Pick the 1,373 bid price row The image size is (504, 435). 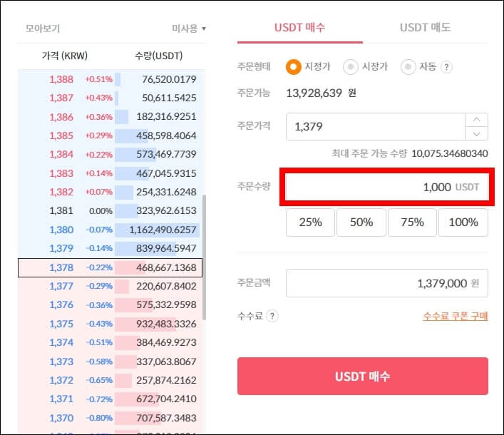pyautogui.click(x=110, y=362)
